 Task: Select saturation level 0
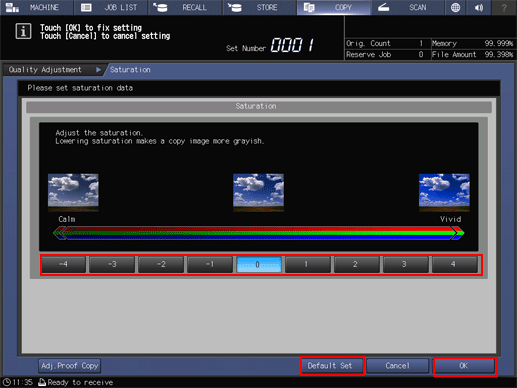(259, 264)
